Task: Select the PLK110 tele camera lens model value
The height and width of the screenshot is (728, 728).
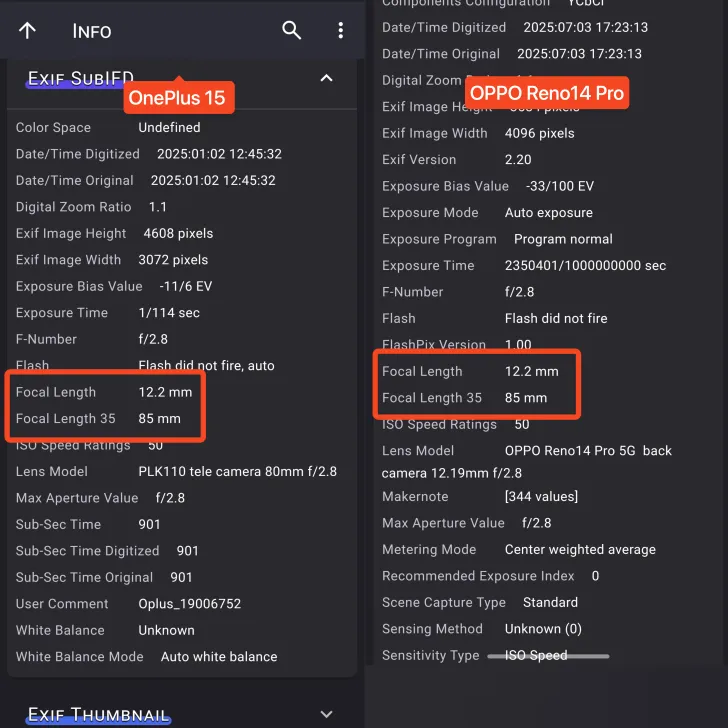Action: pyautogui.click(x=237, y=471)
